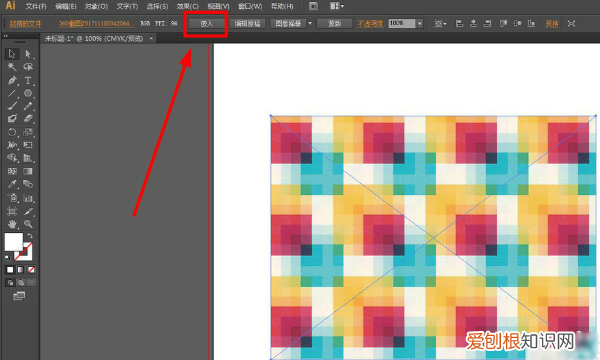This screenshot has width=600, height=360.
Task: Open the 窗口(W) menu
Action: (x=250, y=7)
